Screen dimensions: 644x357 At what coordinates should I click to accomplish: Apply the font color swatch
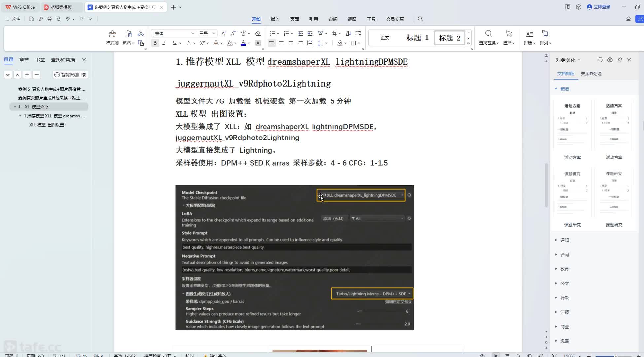coord(243,43)
